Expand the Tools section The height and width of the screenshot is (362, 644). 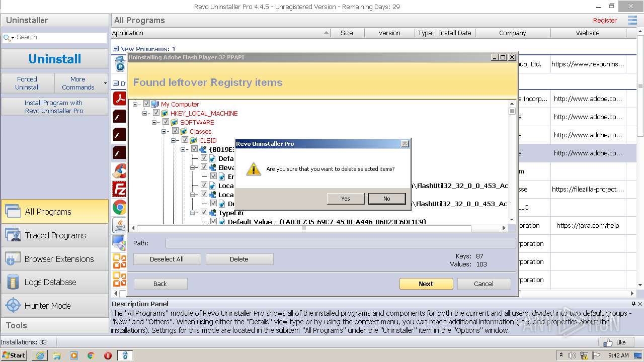click(54, 325)
